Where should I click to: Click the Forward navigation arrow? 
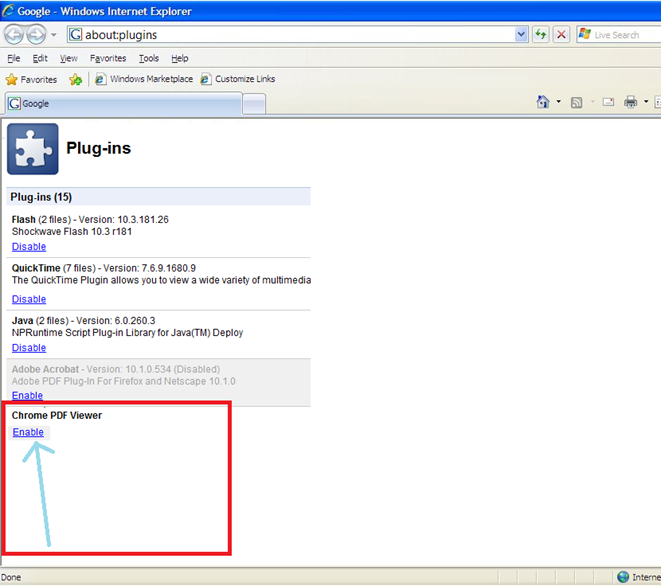coord(36,35)
